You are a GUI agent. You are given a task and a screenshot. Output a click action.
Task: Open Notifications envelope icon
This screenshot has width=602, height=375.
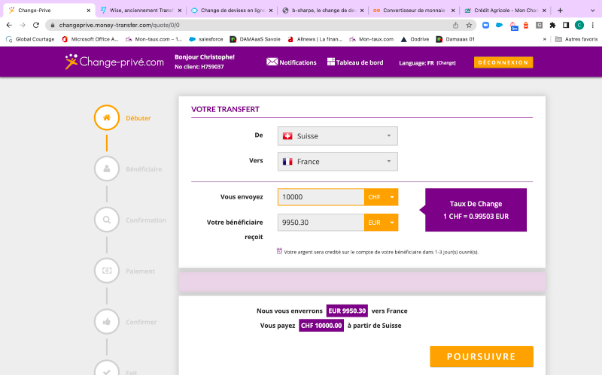pos(272,62)
